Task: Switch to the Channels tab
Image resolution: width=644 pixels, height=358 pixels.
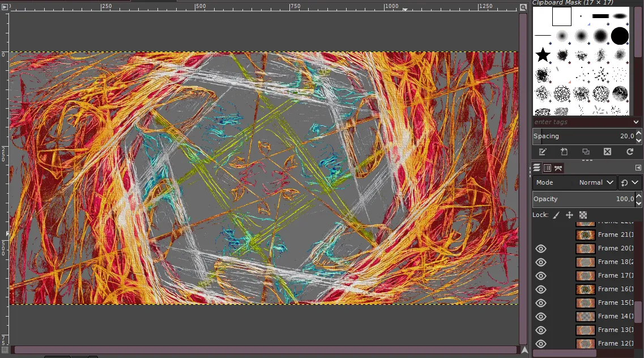Action: [548, 168]
